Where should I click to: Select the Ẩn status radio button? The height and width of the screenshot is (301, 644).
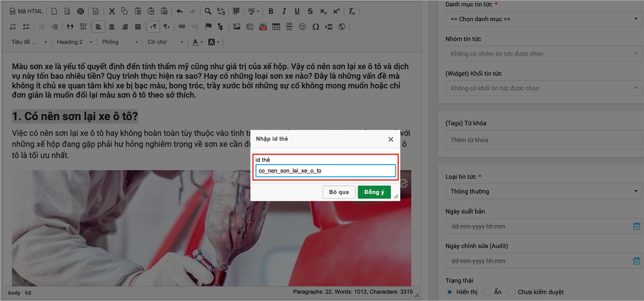point(487,292)
